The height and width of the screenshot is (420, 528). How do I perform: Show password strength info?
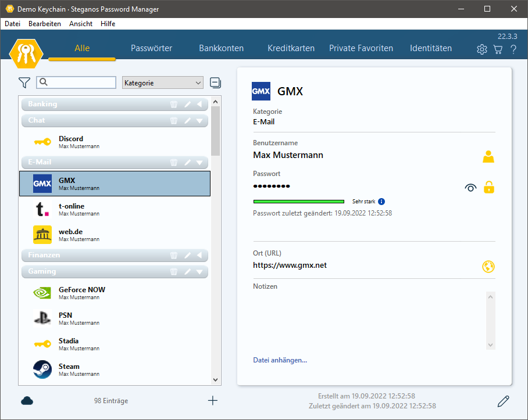[381, 202]
